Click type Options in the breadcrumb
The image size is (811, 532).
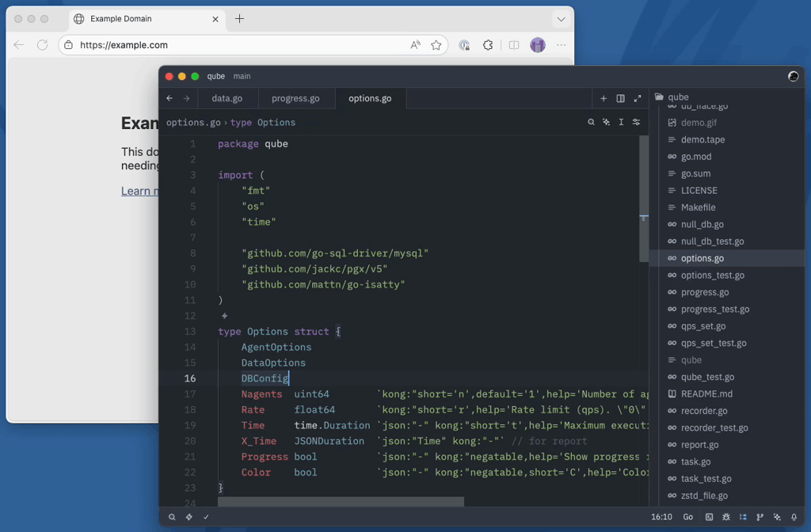(263, 122)
